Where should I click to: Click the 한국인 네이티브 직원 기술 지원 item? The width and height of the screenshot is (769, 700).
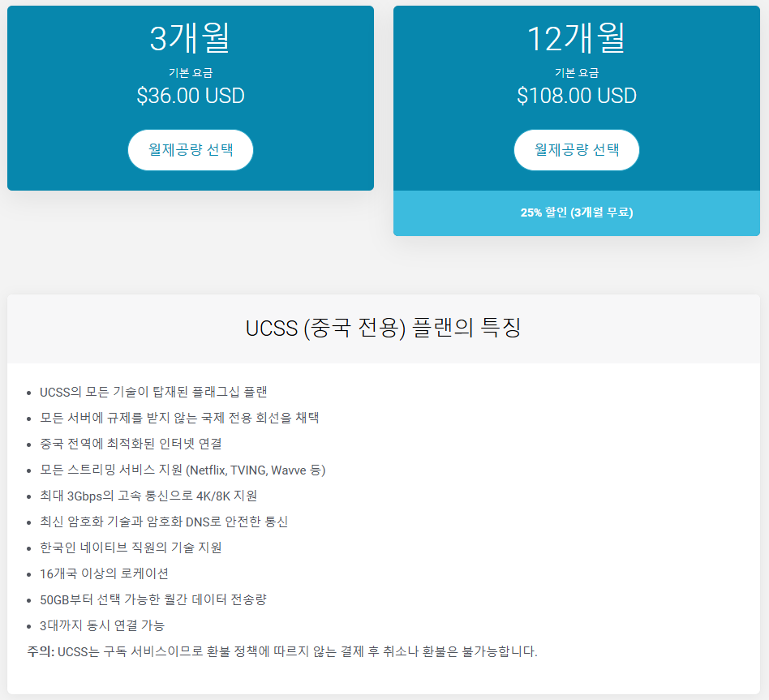point(131,548)
